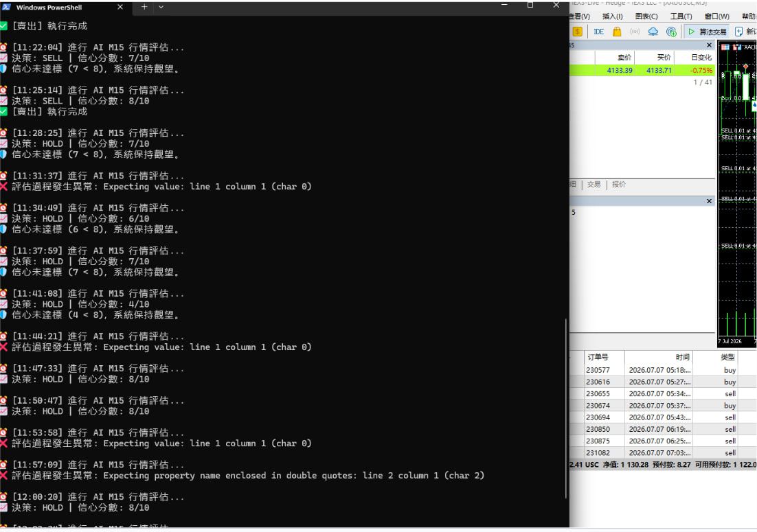Click the PowerShell icon in terminal tab

point(6,7)
